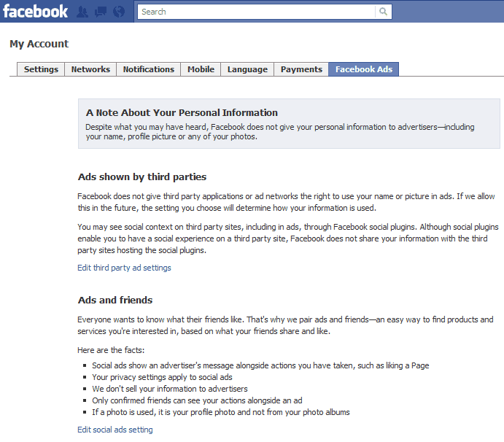Click 'Here are the facts:' text
504x442 pixels.
(x=111, y=350)
